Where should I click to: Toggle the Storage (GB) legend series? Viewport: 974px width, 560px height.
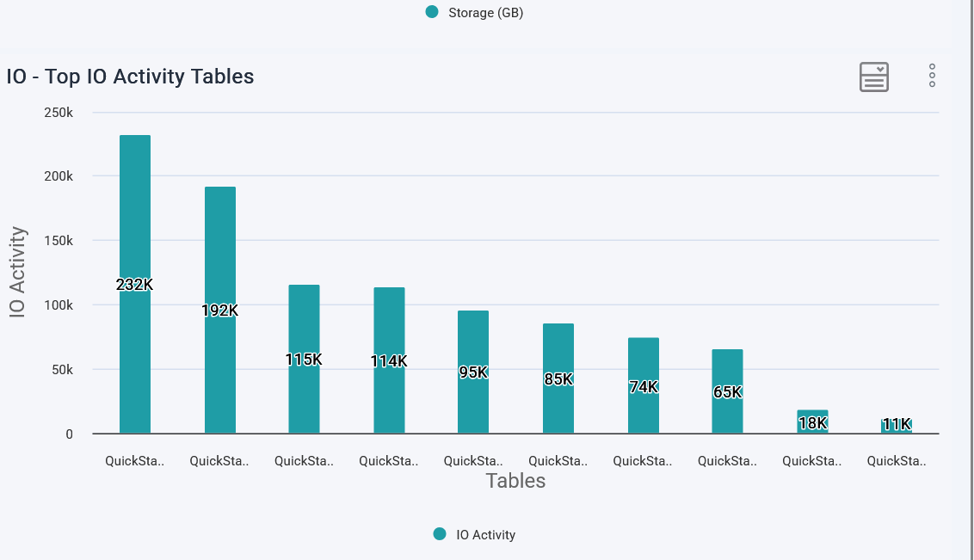(x=485, y=12)
